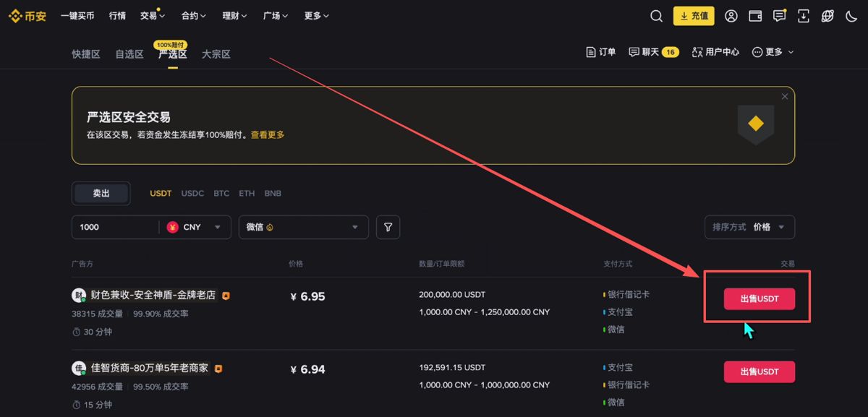
Task: Open the wallet icon in top bar
Action: pyautogui.click(x=754, y=15)
